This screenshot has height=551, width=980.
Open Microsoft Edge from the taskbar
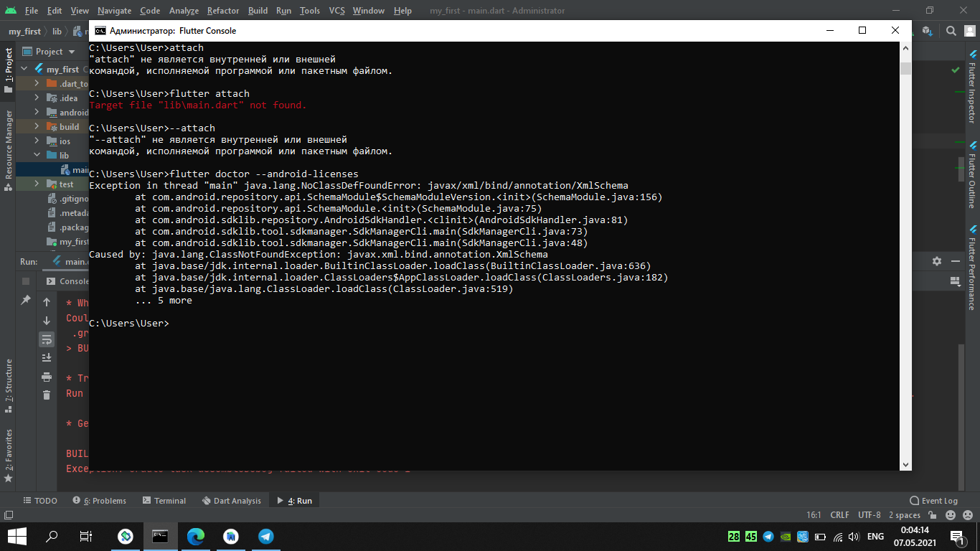(x=195, y=536)
